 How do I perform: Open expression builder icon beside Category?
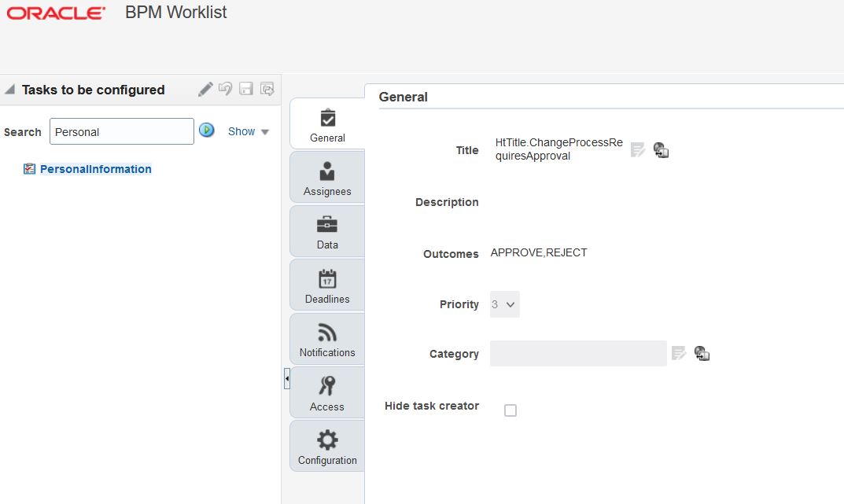[x=679, y=353]
